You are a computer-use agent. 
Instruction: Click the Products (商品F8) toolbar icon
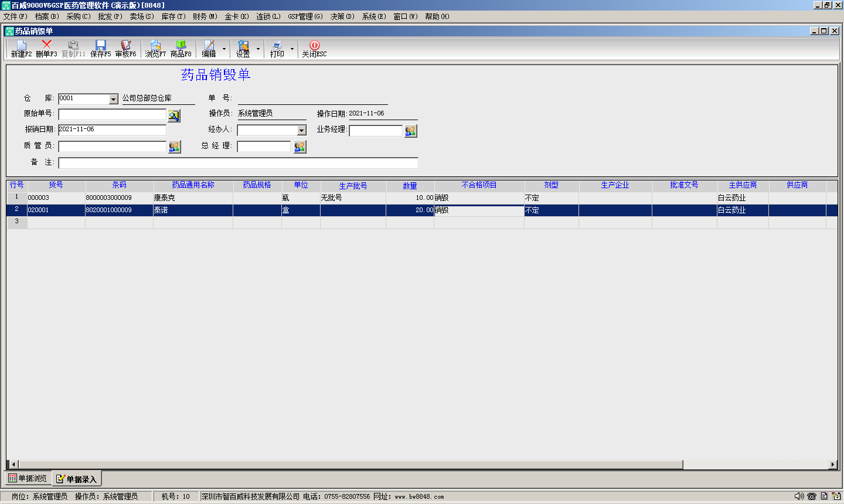point(181,49)
